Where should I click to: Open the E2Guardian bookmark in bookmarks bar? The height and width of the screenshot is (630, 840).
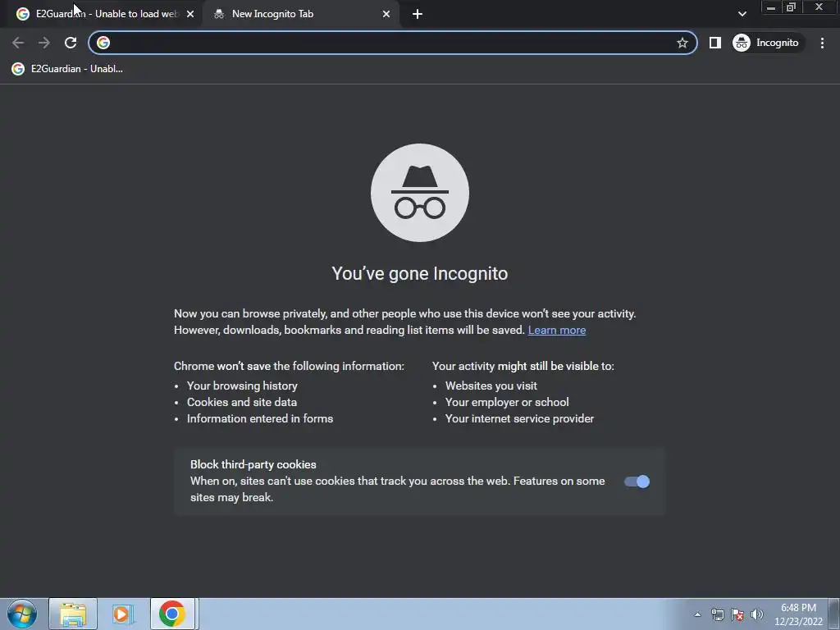[67, 69]
